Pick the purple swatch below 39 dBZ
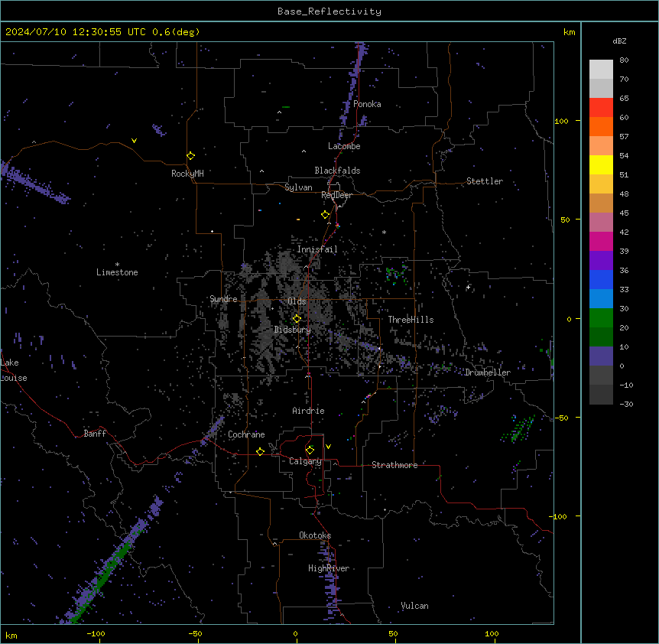This screenshot has height=644, width=659. tap(601, 261)
